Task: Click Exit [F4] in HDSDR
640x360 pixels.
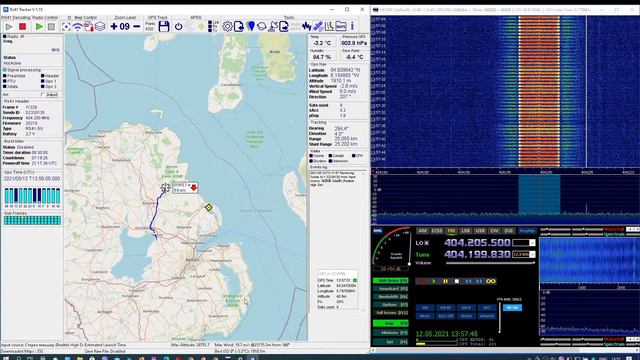Action: pos(391,342)
